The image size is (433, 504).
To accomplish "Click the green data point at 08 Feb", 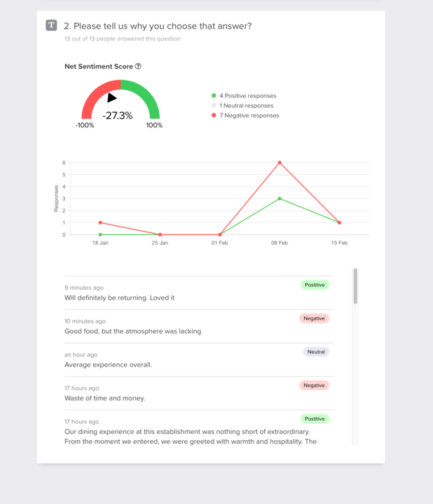I will [280, 199].
